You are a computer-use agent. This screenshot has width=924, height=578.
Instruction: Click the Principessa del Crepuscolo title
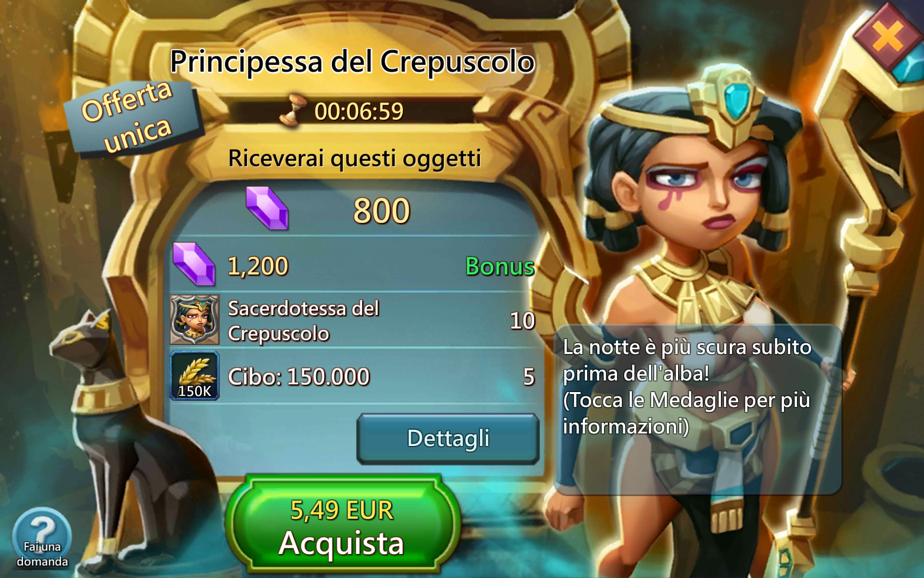pos(352,62)
